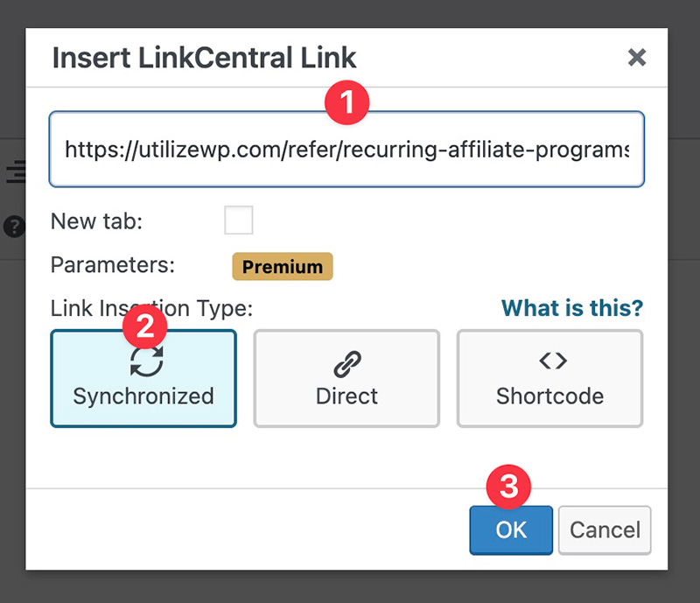The width and height of the screenshot is (700, 603).
Task: Click the Shortcode angle brackets icon
Action: pyautogui.click(x=551, y=361)
